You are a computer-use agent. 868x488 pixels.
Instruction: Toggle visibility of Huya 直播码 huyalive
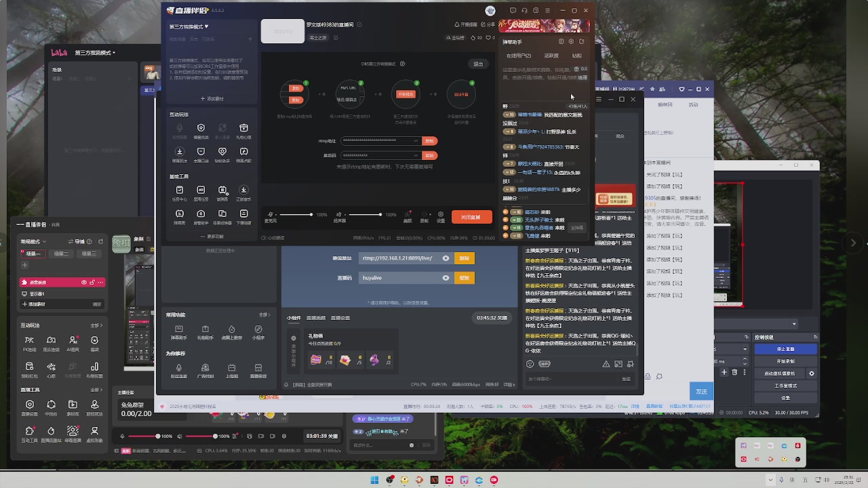pos(446,278)
